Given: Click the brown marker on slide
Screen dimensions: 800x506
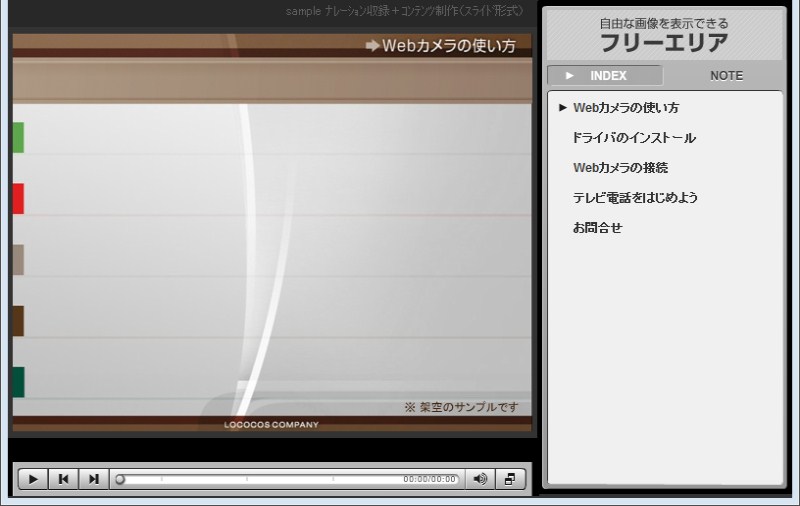Looking at the screenshot, I should click(x=18, y=321).
